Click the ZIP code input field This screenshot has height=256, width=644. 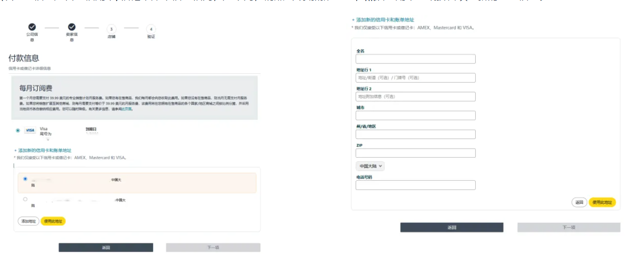415,153
